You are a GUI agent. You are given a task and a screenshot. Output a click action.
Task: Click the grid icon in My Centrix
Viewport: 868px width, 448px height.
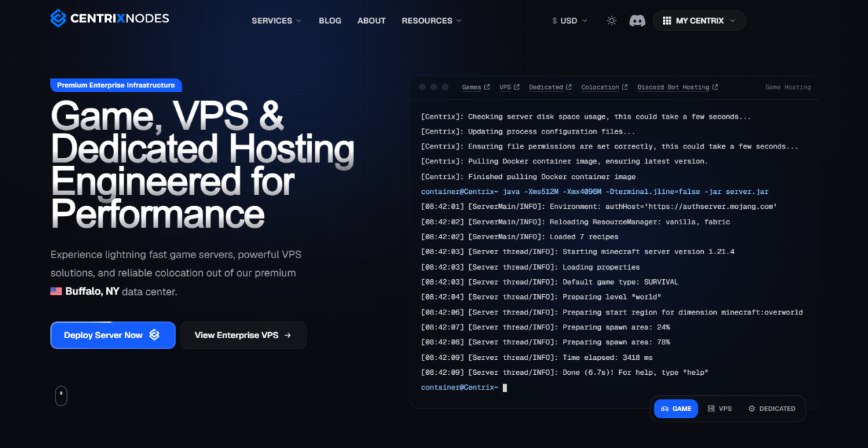(x=667, y=21)
